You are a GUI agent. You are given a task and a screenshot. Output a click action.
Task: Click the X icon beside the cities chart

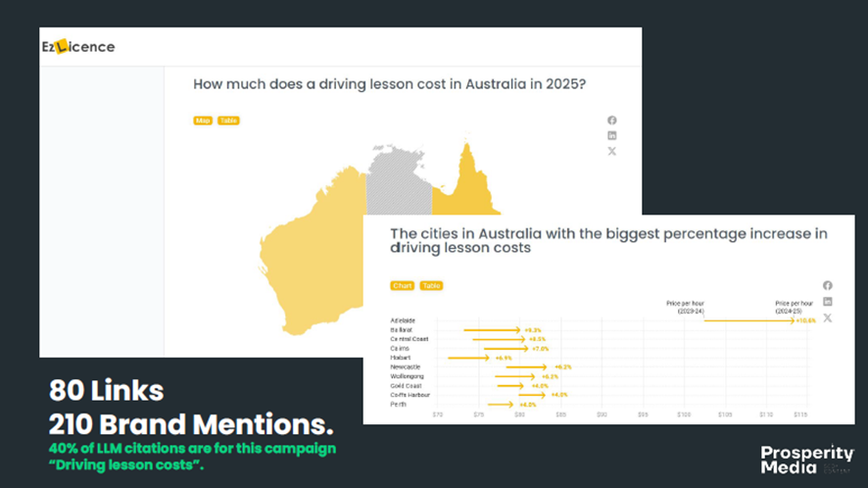click(828, 317)
